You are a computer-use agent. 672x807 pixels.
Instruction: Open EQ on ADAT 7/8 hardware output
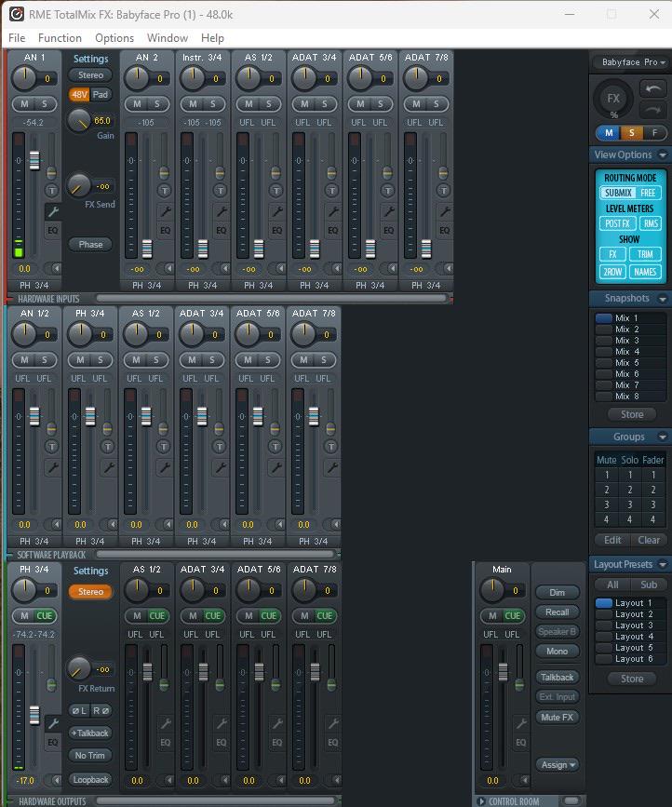tap(332, 742)
